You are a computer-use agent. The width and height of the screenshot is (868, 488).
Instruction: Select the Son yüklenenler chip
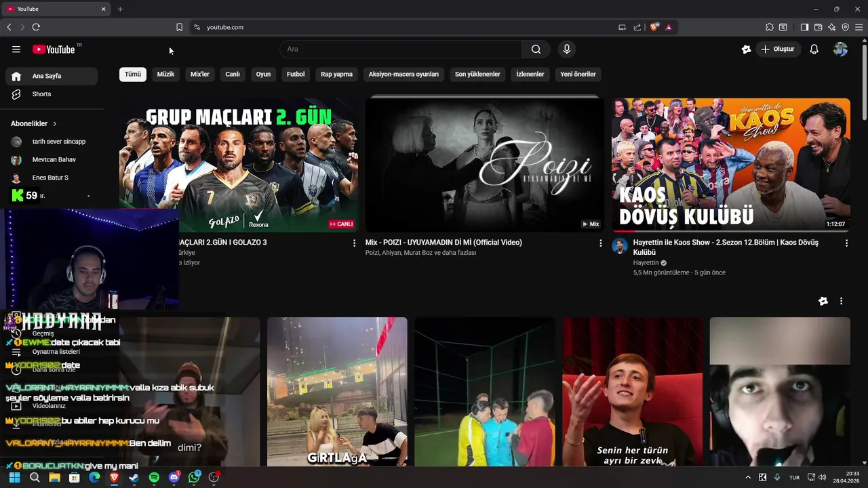[477, 74]
